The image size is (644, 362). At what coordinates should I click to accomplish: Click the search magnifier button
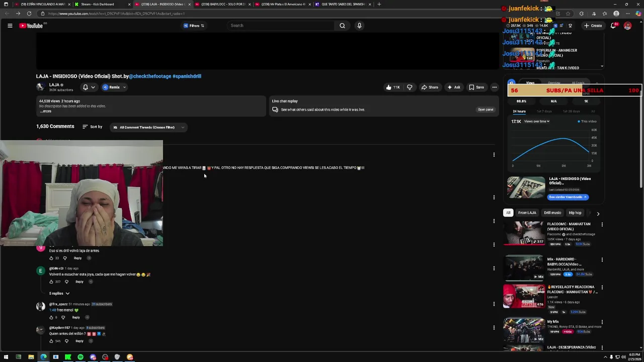pos(342,26)
